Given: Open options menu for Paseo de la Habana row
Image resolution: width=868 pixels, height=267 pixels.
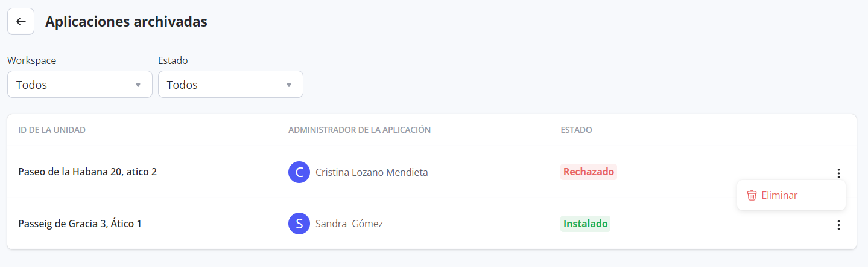Looking at the screenshot, I should (x=838, y=173).
